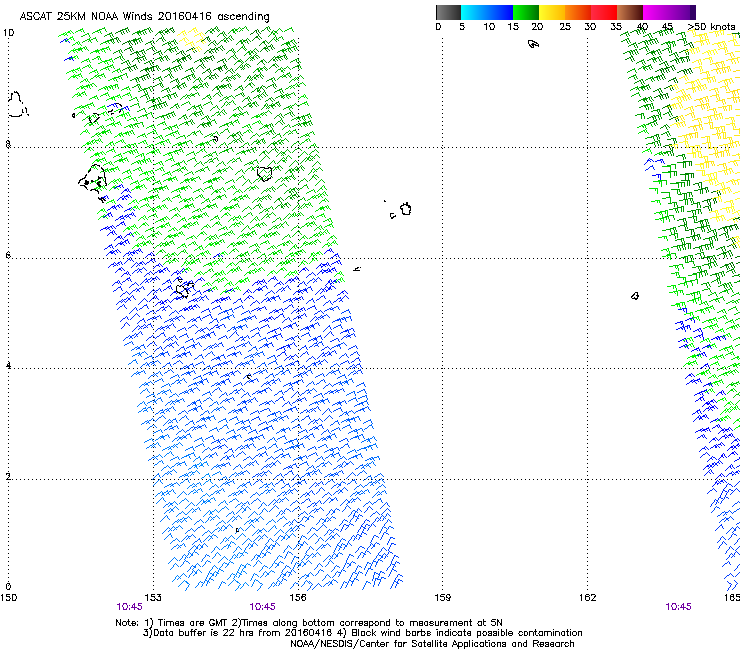Click the gray 0-5 knots legend swatch
Viewport: 740px width, 650px height.
[x=448, y=12]
